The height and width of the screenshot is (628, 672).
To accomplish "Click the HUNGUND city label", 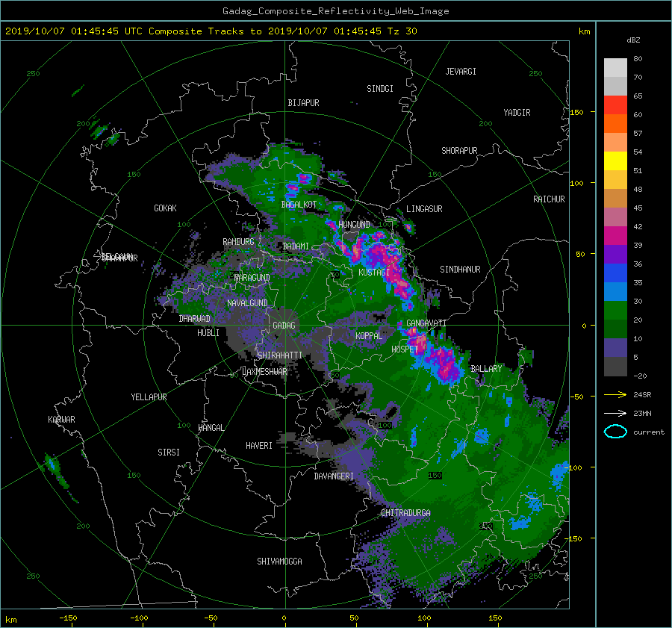I will coord(354,224).
